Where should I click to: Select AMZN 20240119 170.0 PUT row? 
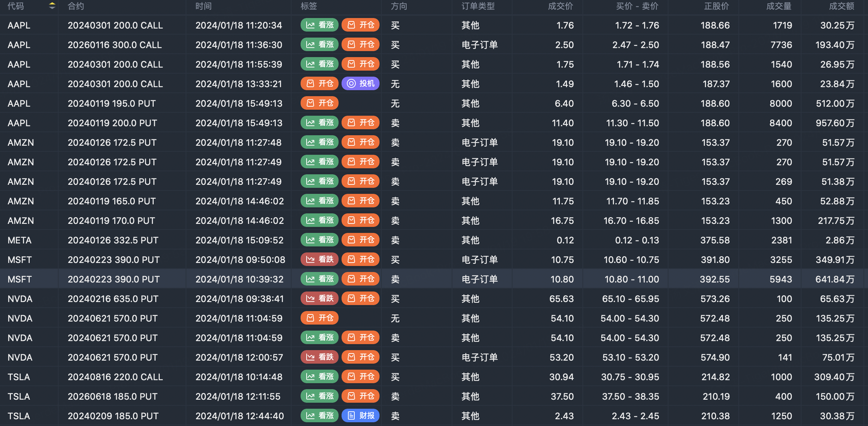tap(111, 221)
